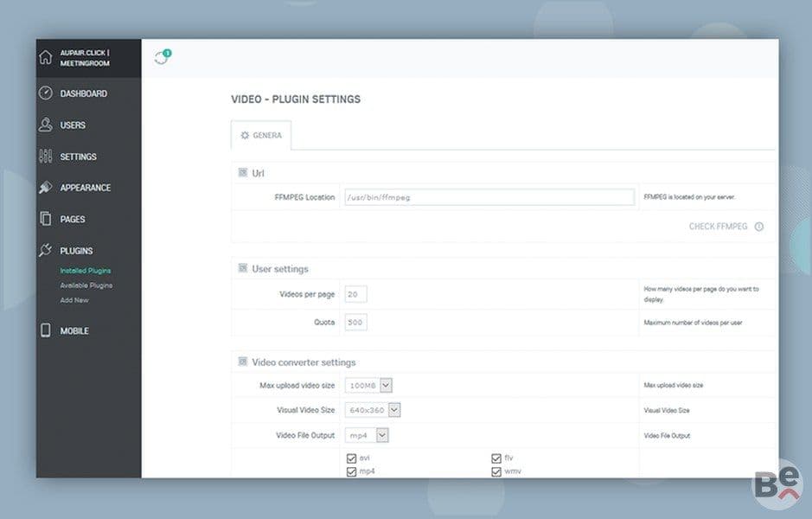
Task: Click the Plugins plug icon
Action: click(x=46, y=250)
